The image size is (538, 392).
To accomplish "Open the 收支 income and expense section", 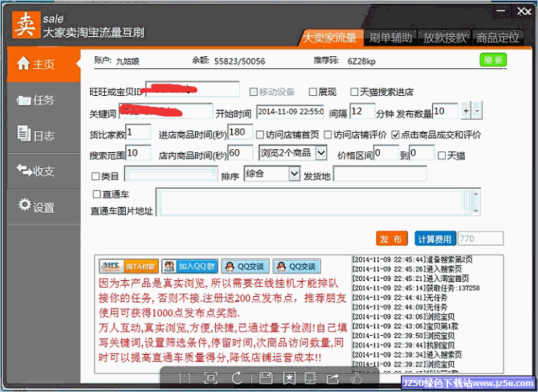I will pyautogui.click(x=43, y=171).
